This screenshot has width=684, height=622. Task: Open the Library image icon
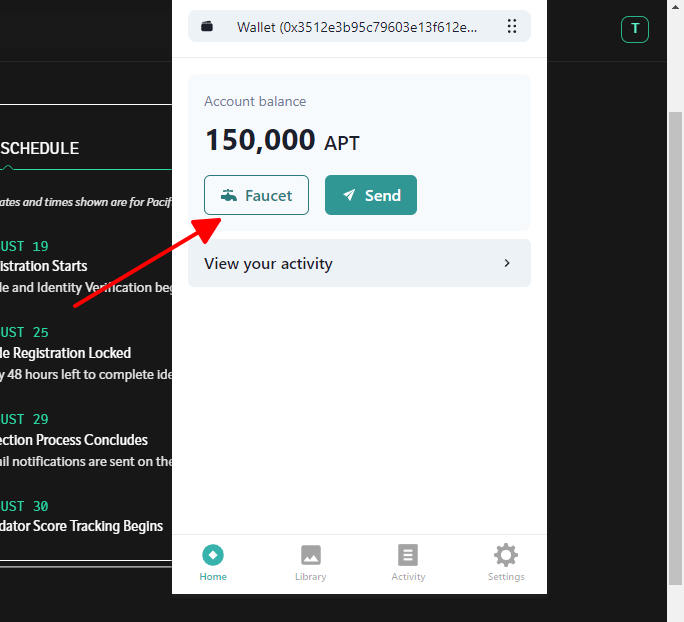[310, 555]
